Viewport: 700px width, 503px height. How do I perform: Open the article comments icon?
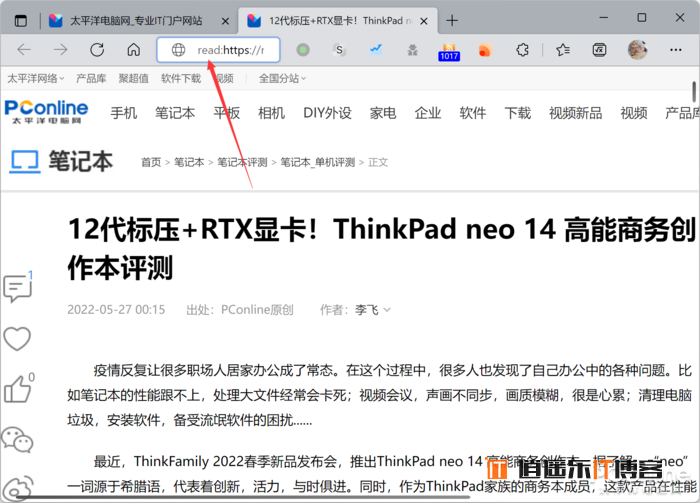coord(17,288)
